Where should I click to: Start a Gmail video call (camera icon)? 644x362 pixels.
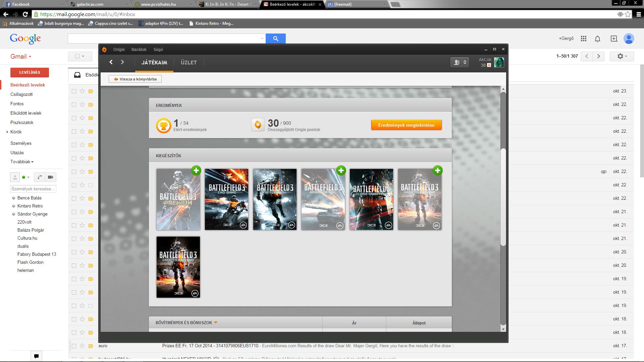pos(51,177)
